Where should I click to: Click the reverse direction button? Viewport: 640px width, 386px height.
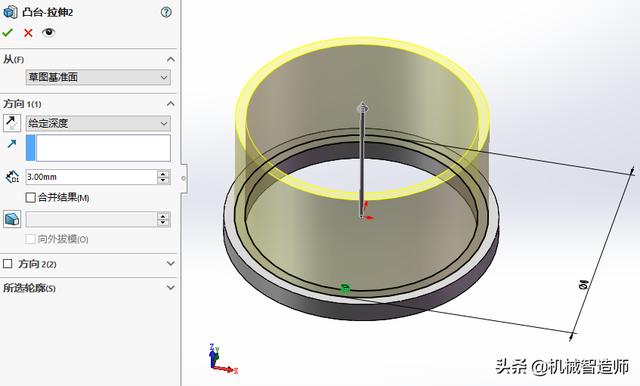[x=12, y=123]
